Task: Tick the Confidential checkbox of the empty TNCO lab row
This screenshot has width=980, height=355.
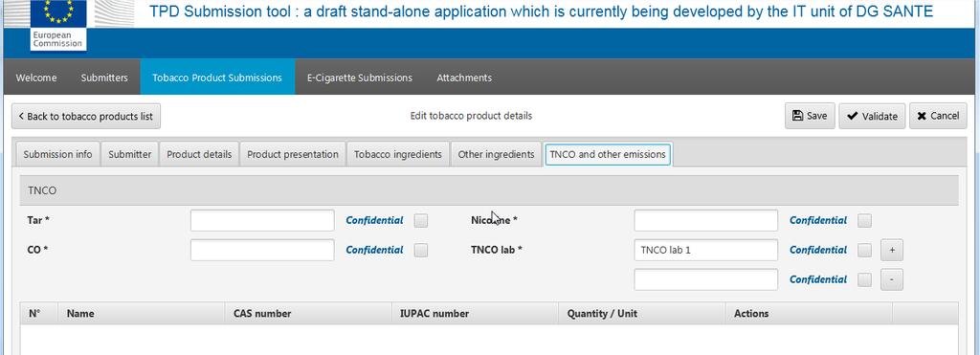Action: click(x=864, y=280)
